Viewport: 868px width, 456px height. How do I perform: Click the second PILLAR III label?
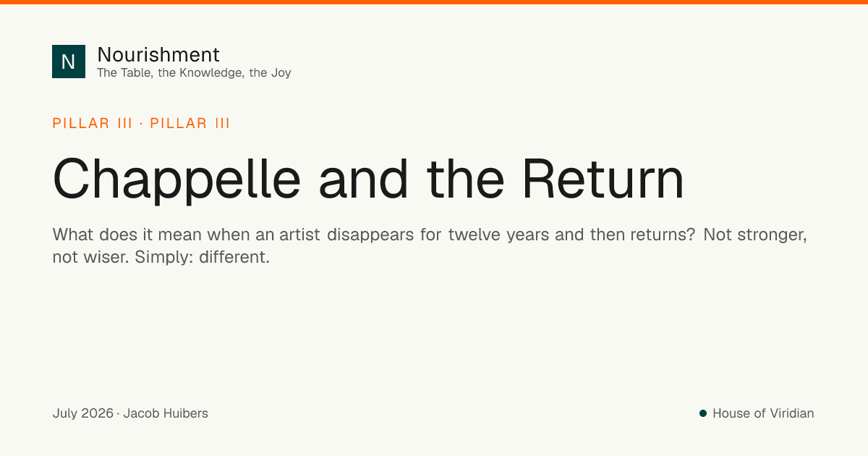point(190,123)
